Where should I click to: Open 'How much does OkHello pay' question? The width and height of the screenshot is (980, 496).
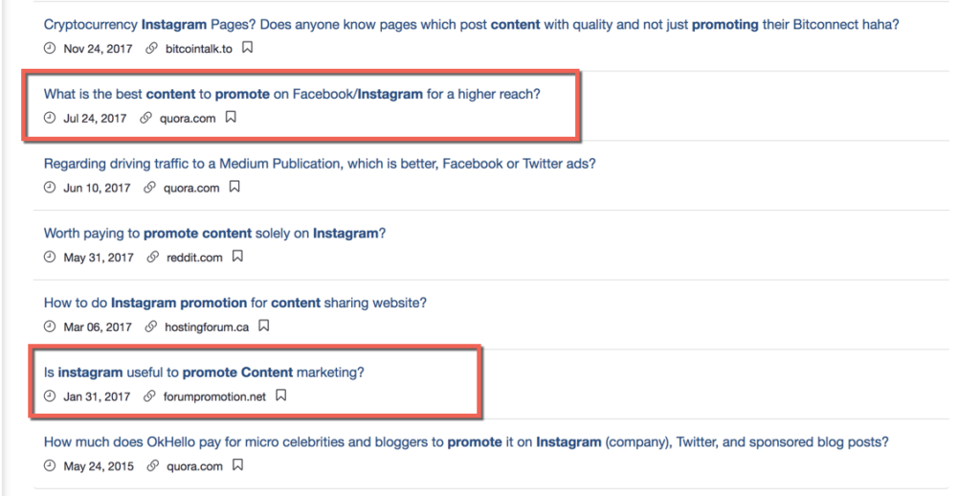(x=466, y=442)
